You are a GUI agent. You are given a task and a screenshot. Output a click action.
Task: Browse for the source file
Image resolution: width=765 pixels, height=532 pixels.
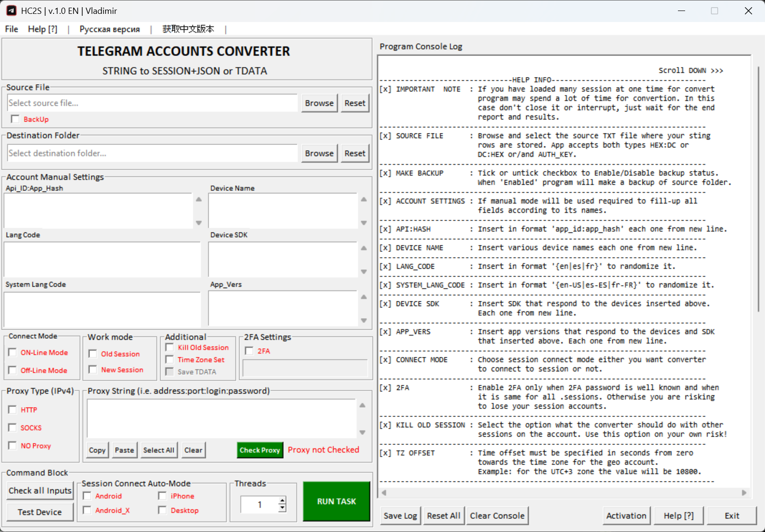pos(319,103)
